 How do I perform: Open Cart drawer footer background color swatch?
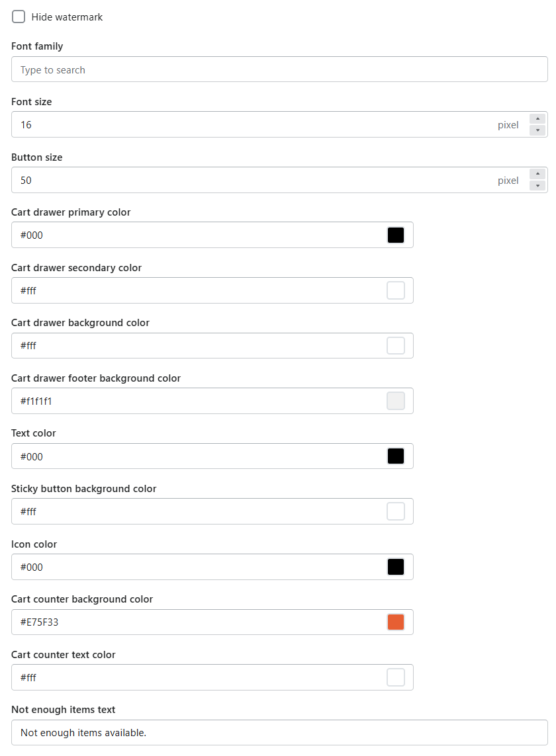pyautogui.click(x=396, y=401)
